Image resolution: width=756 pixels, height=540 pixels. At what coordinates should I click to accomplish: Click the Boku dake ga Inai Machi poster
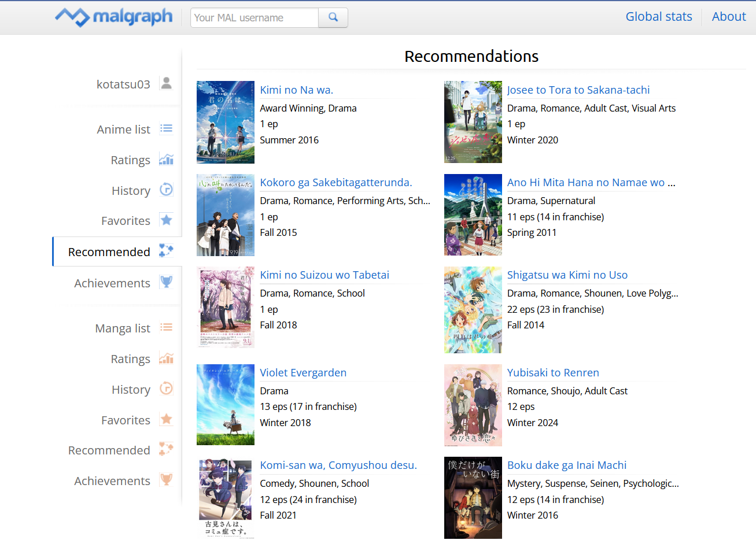[x=473, y=498]
